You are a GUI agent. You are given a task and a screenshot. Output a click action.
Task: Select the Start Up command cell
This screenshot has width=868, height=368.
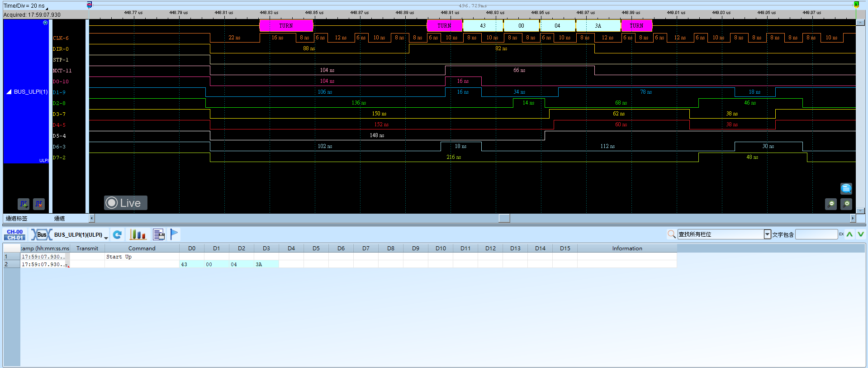(142, 257)
